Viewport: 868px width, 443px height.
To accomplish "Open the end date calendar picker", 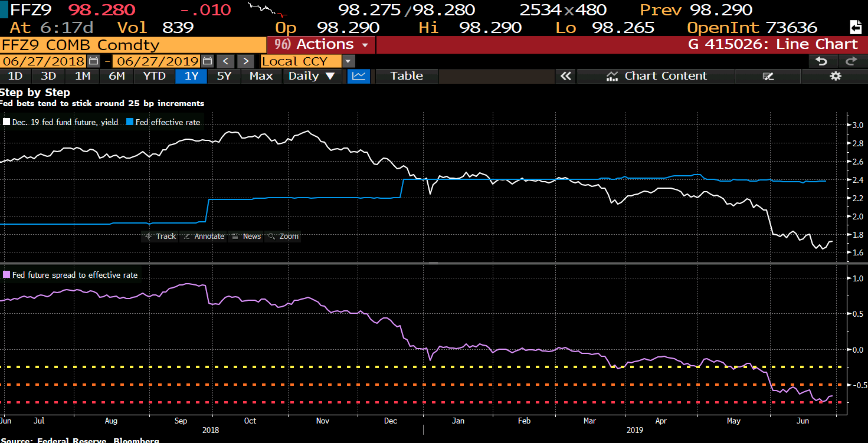I will coord(207,61).
